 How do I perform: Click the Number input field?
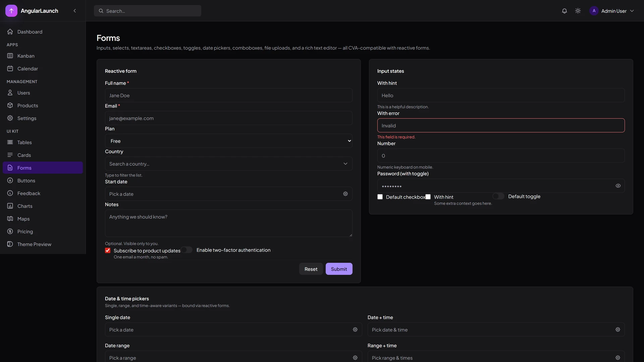coord(501,156)
